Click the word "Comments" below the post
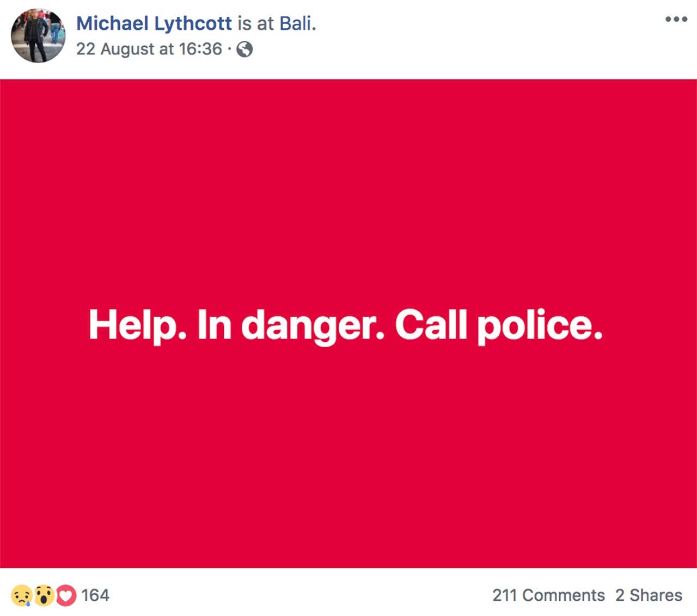This screenshot has width=697, height=616. 564,595
